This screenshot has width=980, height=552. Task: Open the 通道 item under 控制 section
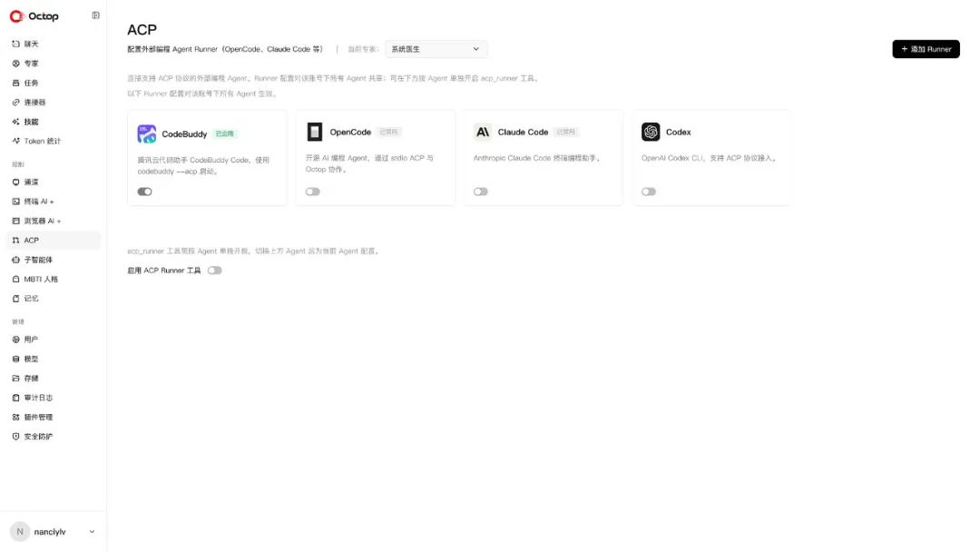54,182
